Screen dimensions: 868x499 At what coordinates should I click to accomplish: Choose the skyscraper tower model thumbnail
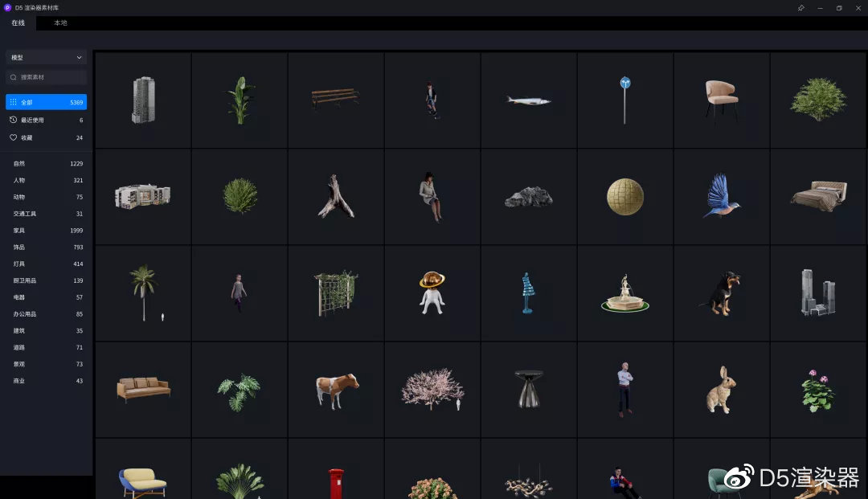(143, 100)
